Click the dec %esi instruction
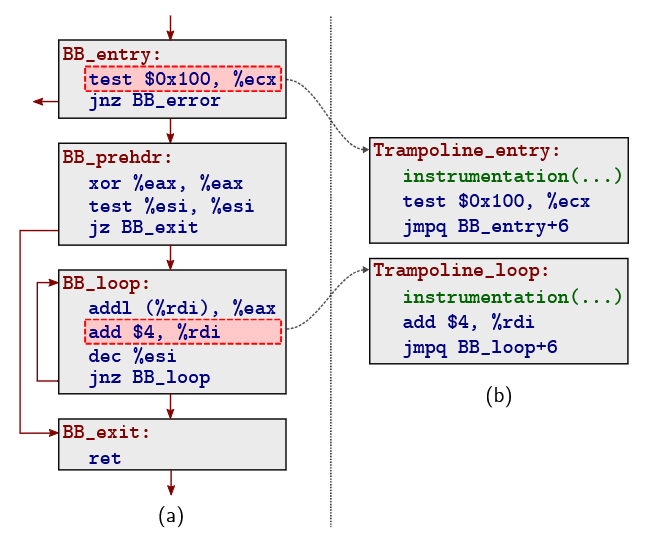This screenshot has width=650, height=540. (132, 356)
